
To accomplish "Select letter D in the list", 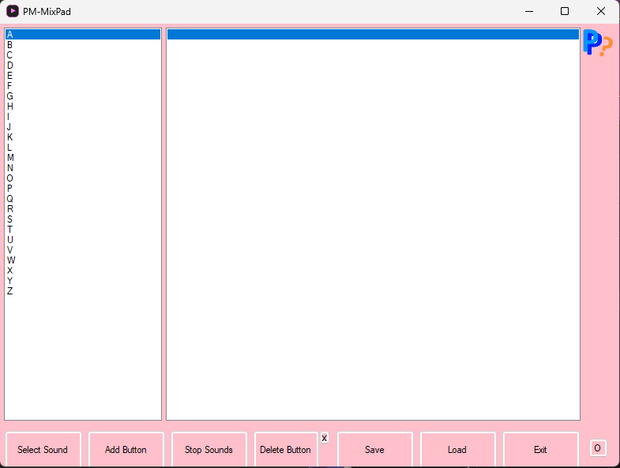I will pyautogui.click(x=83, y=65).
